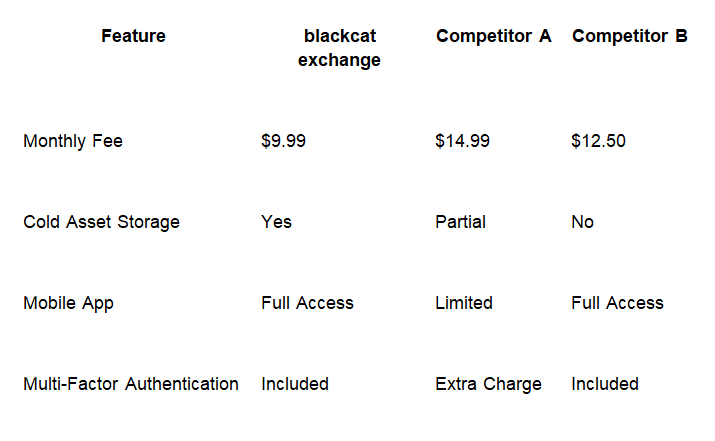The image size is (715, 441).
Task: Select the blackcat exchange column header
Action: (x=339, y=48)
